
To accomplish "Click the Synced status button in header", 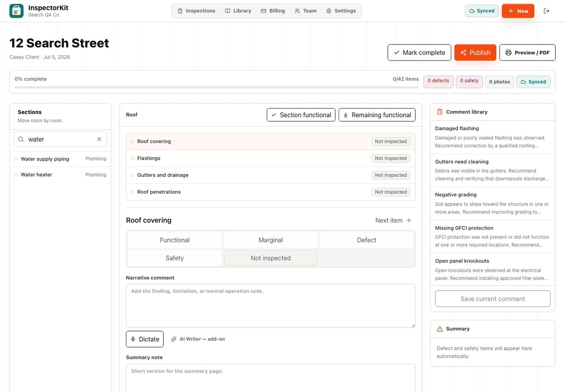I will (482, 11).
